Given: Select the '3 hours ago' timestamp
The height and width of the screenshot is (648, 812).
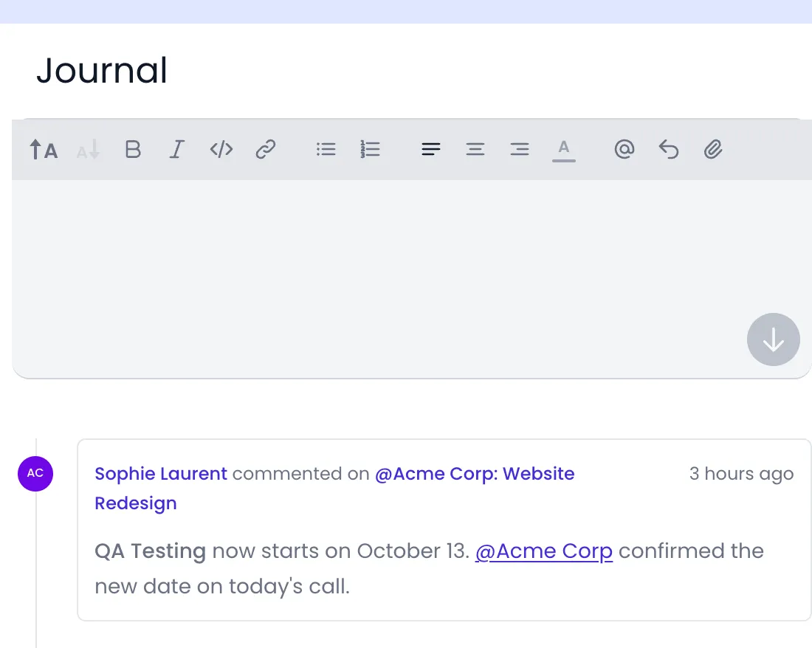Looking at the screenshot, I should click(741, 474).
